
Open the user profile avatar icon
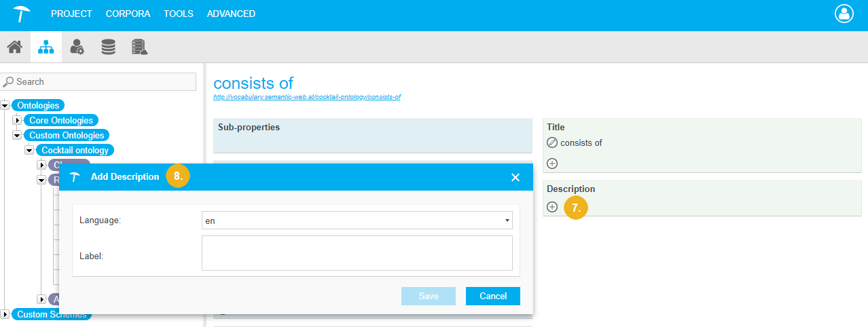click(x=843, y=14)
